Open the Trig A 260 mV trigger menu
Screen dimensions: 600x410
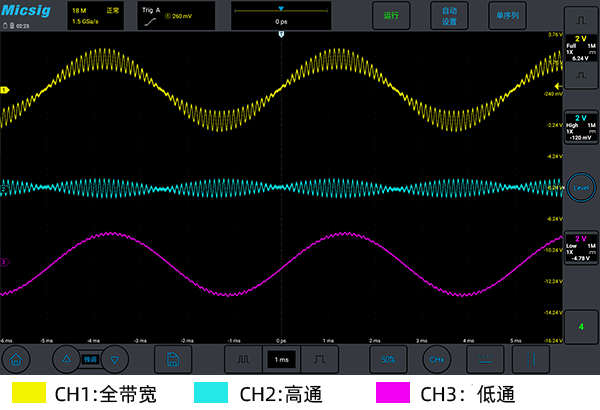[176, 16]
